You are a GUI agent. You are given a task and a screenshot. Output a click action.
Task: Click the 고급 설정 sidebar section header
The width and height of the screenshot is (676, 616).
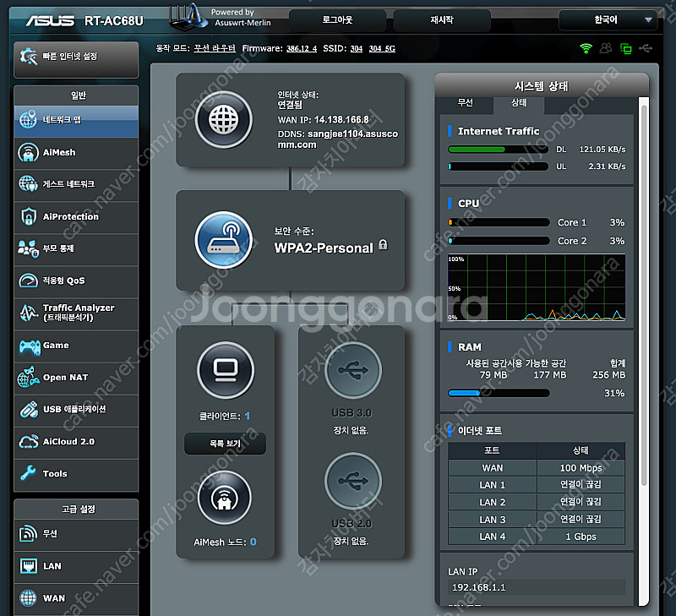pos(77,509)
